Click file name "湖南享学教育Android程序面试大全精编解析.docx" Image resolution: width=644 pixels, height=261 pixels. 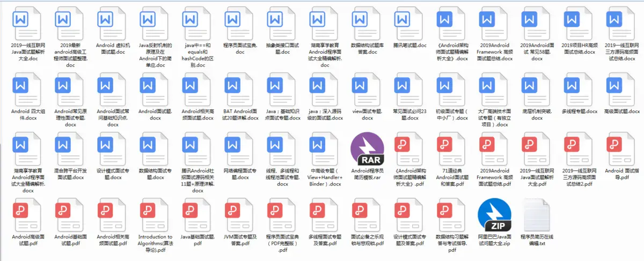tap(28, 181)
